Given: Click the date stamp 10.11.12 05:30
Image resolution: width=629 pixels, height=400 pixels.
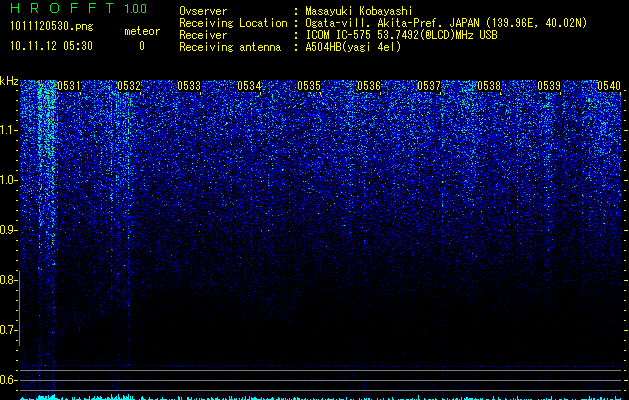Looking at the screenshot, I should (x=51, y=46).
